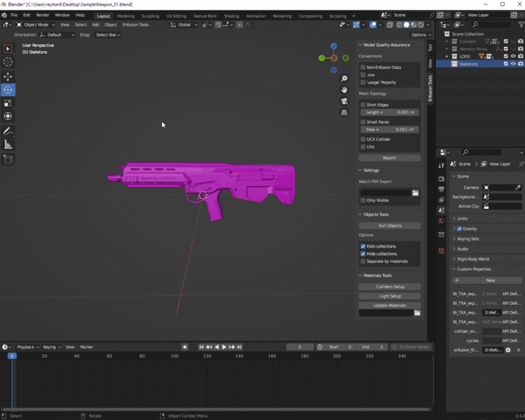The image size is (525, 420).
Task: Activate the Scale tool
Action: click(x=8, y=103)
